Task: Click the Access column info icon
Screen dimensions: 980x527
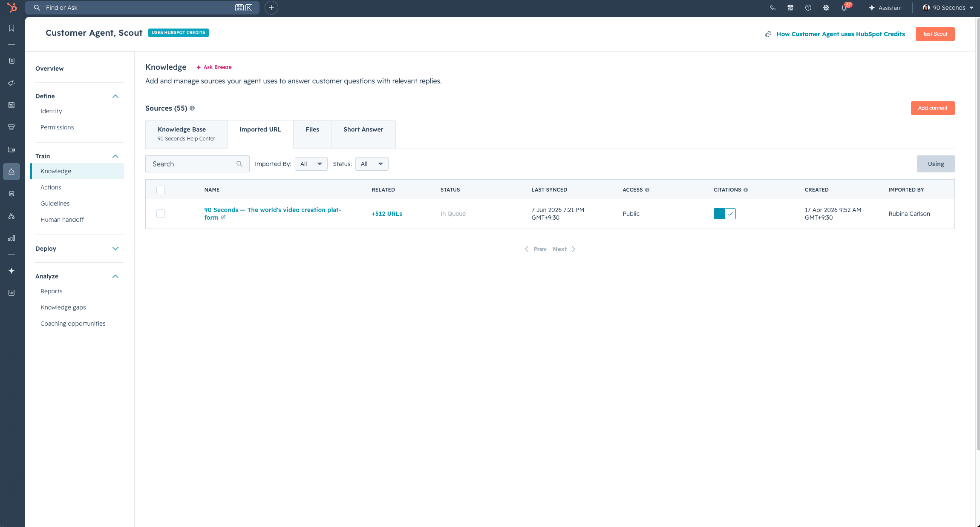Action: [647, 190]
